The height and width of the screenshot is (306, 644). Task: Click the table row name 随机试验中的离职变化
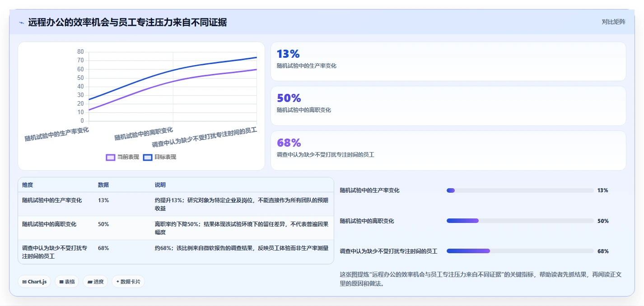(49, 224)
